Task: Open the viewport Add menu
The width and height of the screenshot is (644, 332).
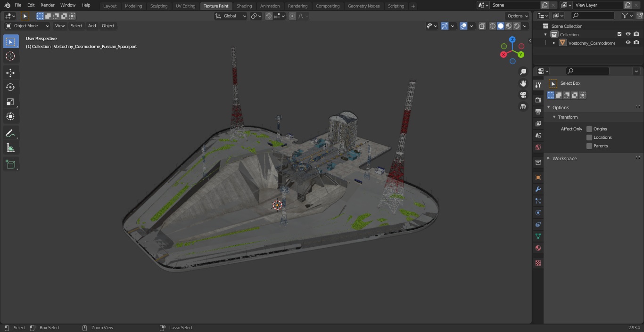Action: [x=92, y=26]
